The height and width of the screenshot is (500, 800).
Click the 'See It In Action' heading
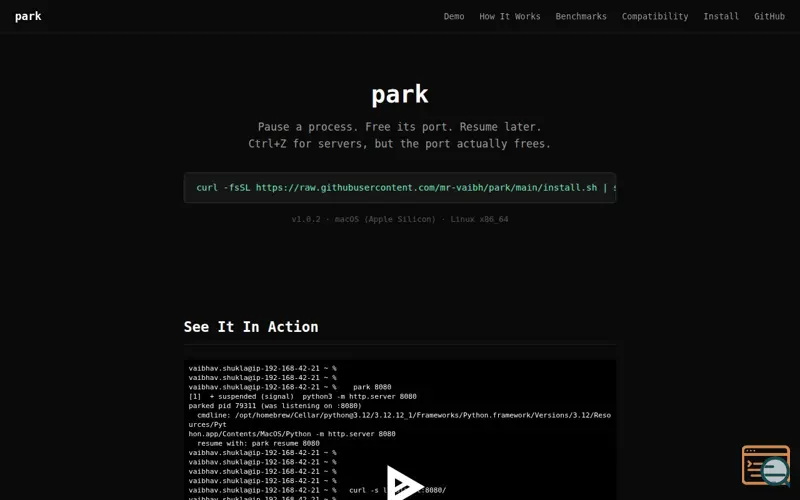(251, 327)
